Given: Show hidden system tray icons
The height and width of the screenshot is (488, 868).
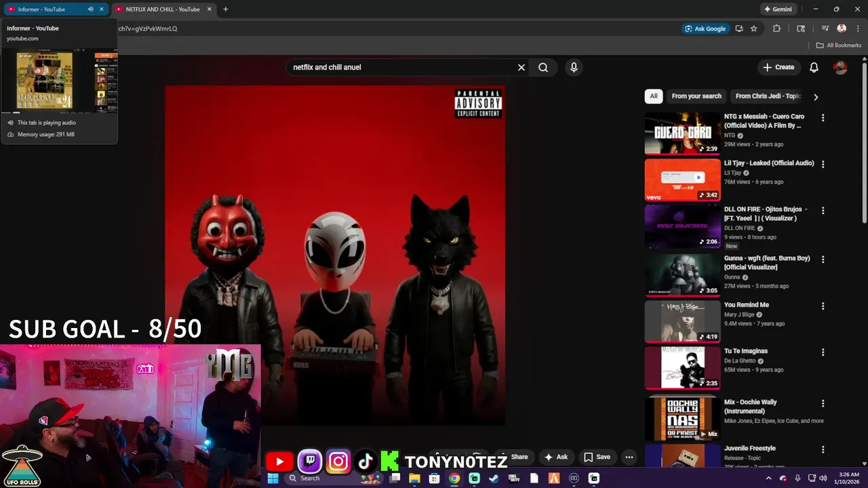Looking at the screenshot, I should [768, 478].
